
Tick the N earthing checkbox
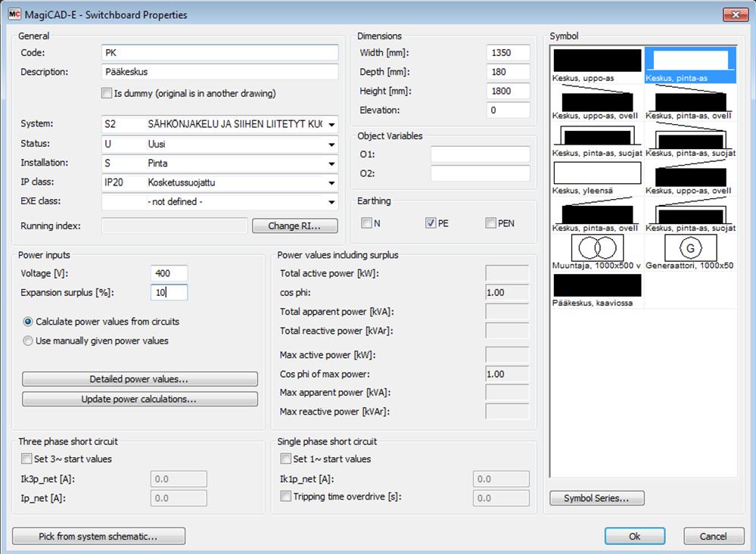(366, 223)
